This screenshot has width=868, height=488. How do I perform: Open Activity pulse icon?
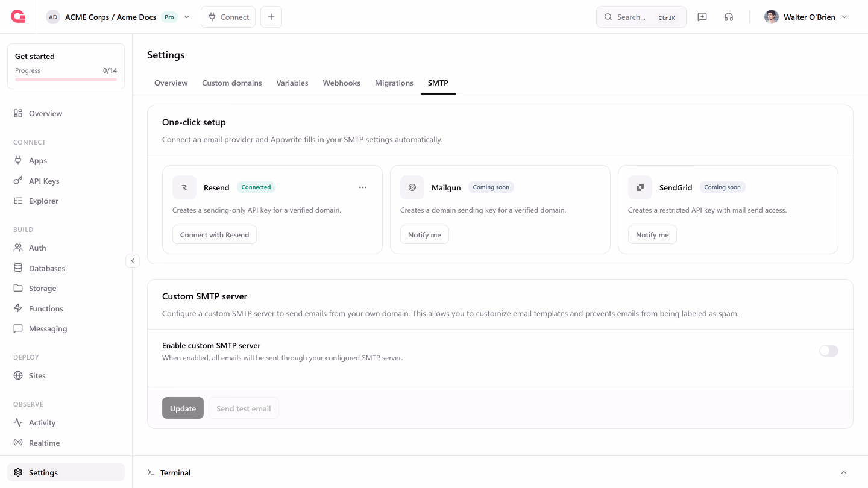tap(18, 422)
